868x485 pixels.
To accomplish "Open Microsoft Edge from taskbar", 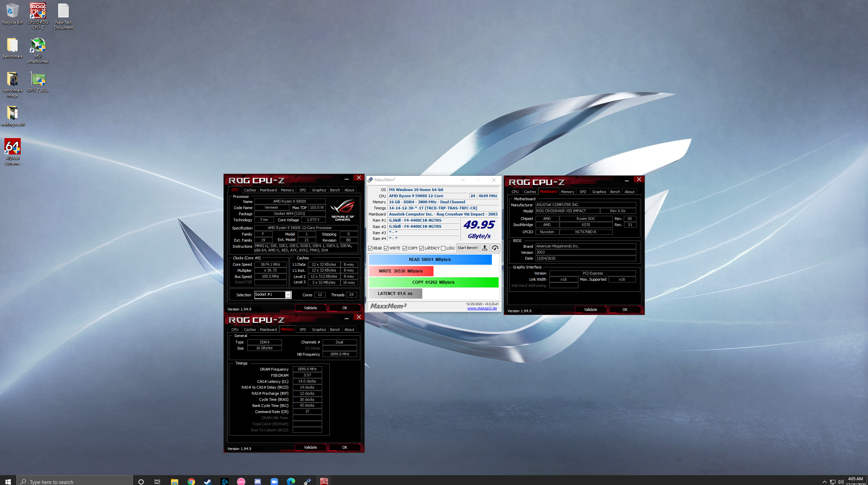I will [291, 481].
